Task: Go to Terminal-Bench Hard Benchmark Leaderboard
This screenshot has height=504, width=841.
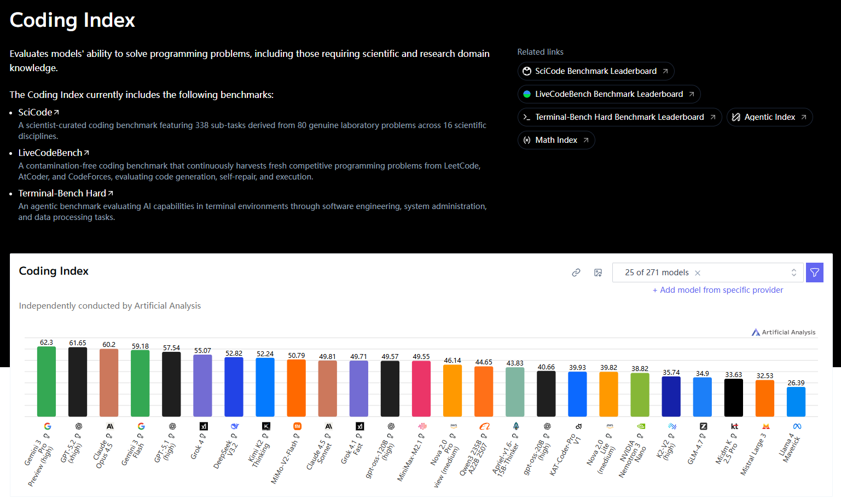Action: coord(619,117)
